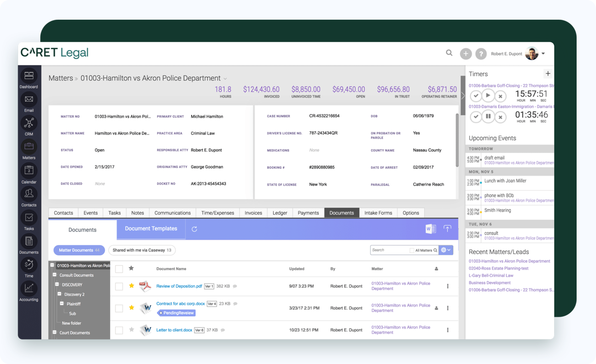Open the user account dropdown arrow
Image resolution: width=596 pixels, height=364 pixels.
click(543, 53)
